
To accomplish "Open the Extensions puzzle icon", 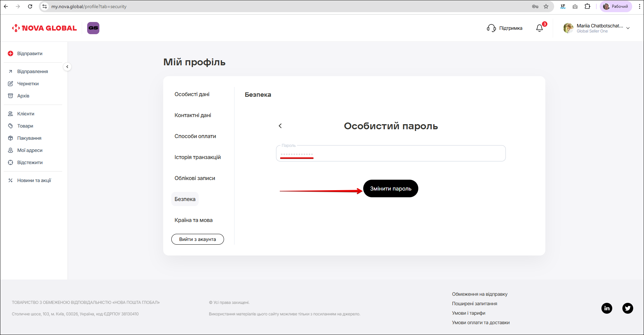I will tap(588, 6).
